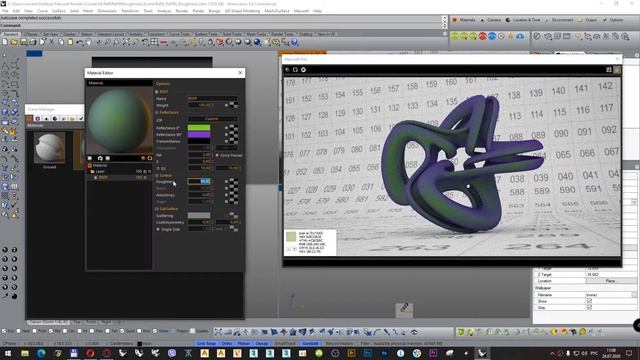Viewport: 640px width, 360px height.
Task: Click the blue round Maxwell icon
Action: click(x=492, y=36)
